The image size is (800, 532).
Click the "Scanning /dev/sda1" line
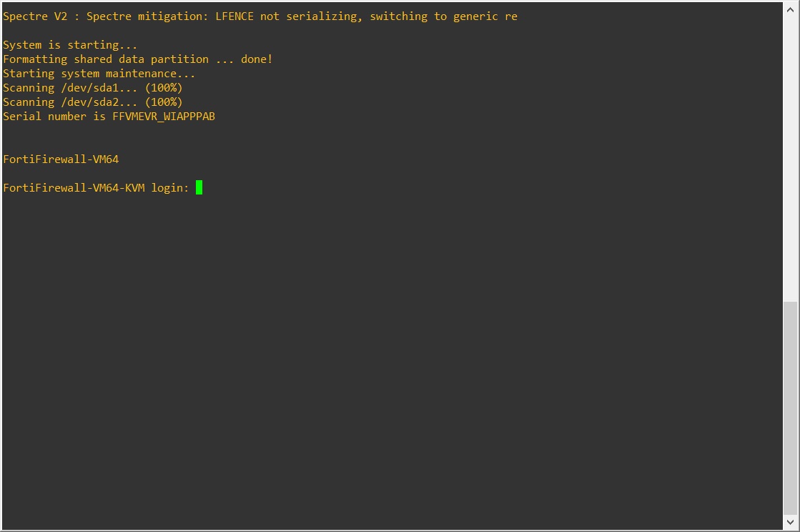(71, 88)
